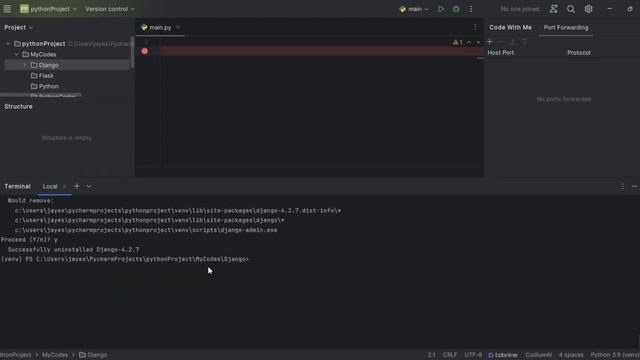The width and height of the screenshot is (640, 360).
Task: Click 'Successfully uninstalled Django-4.2.7' text
Action: point(73,249)
